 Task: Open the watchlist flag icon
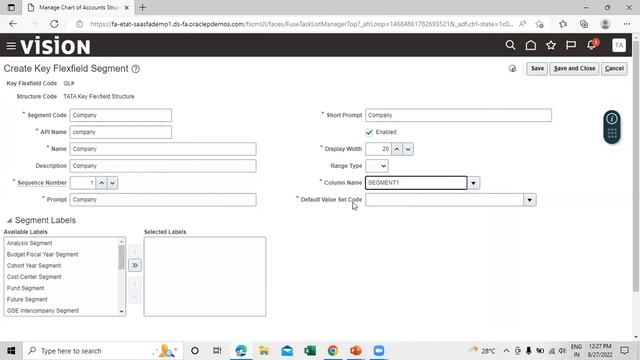(x=571, y=45)
